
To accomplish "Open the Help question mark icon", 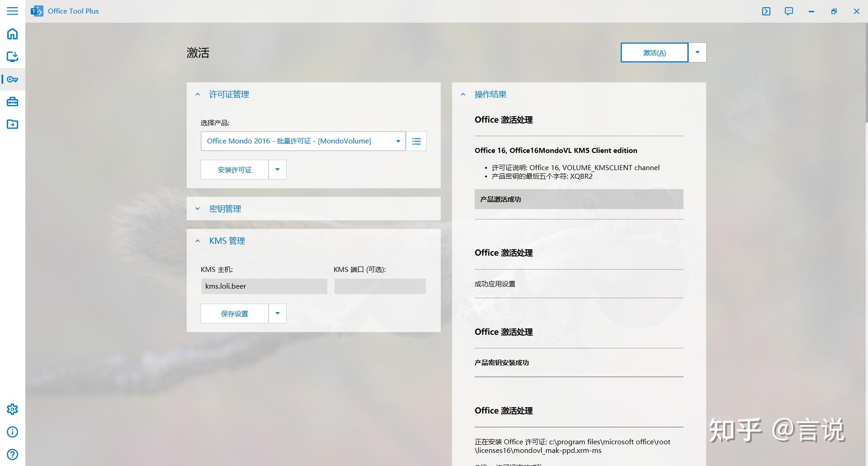I will coord(12,454).
